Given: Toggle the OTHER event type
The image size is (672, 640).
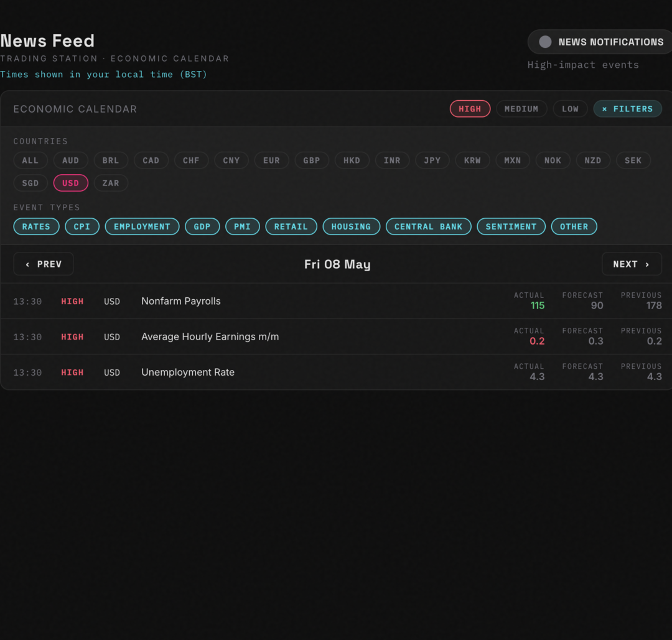Looking at the screenshot, I should coord(574,226).
